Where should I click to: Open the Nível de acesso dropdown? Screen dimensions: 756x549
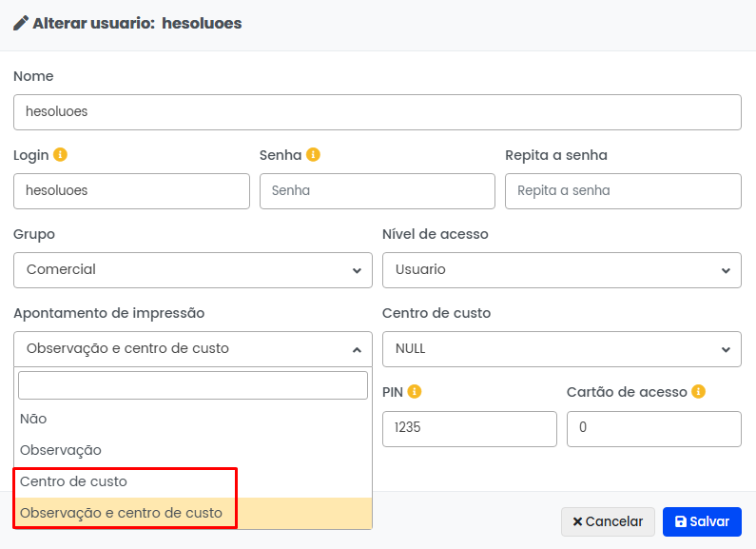pyautogui.click(x=561, y=269)
